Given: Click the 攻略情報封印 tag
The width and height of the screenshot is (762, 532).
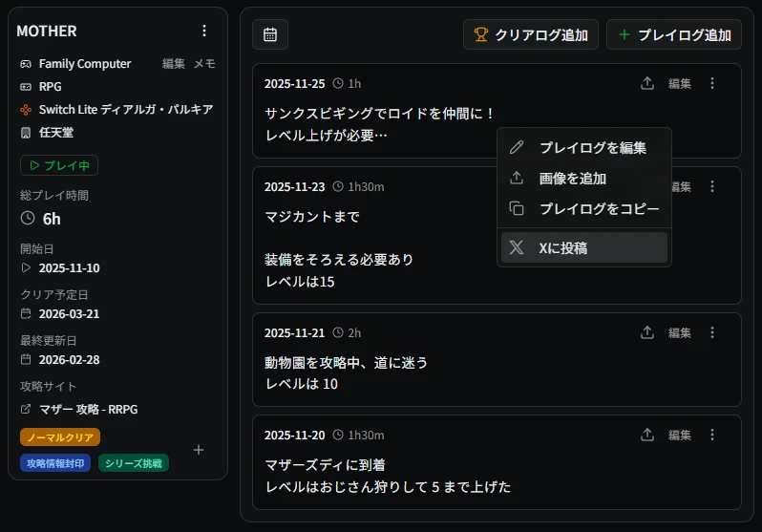Looking at the screenshot, I should [x=55, y=463].
